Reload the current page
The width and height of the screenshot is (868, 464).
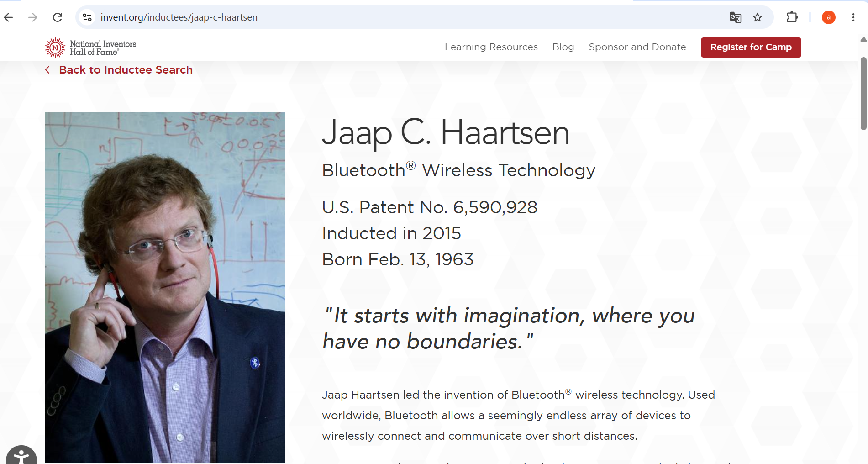pyautogui.click(x=58, y=17)
